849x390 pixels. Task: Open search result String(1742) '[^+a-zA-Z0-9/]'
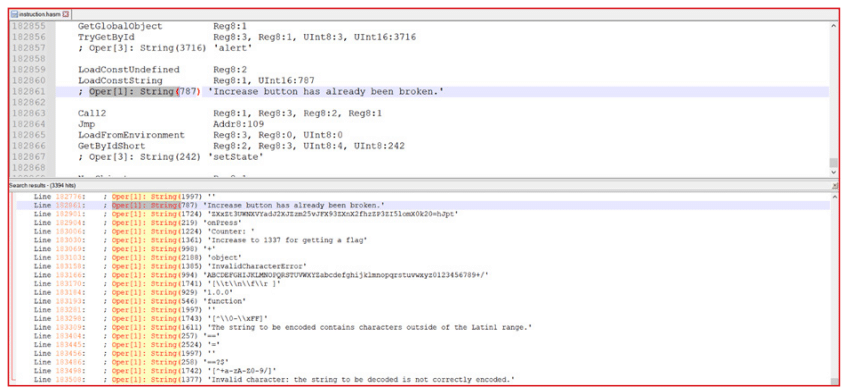point(156,370)
